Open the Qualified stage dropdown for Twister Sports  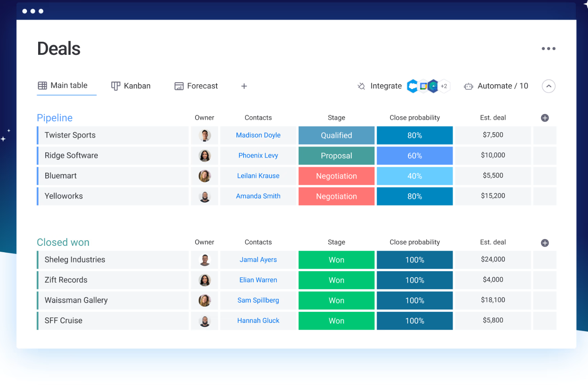pyautogui.click(x=336, y=135)
